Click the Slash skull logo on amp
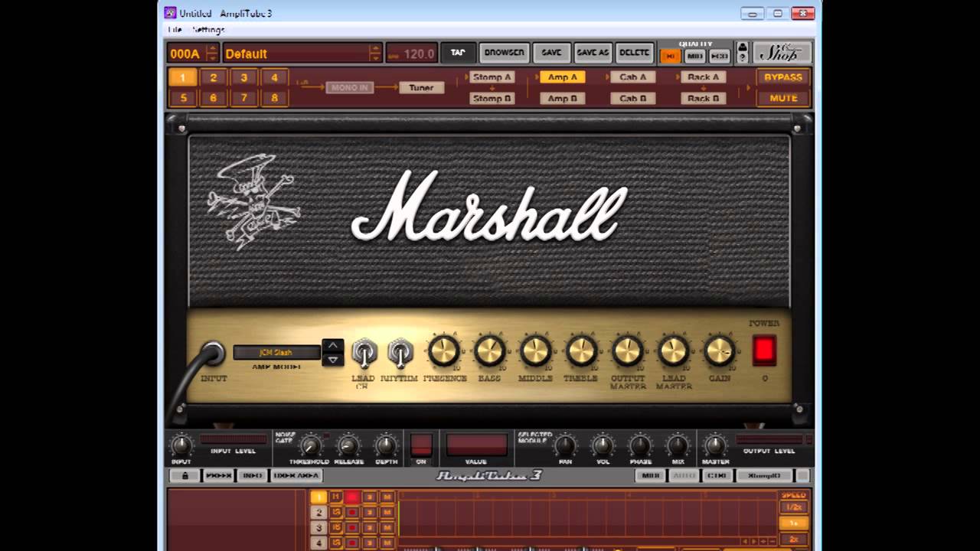The width and height of the screenshot is (980, 551). [253, 201]
